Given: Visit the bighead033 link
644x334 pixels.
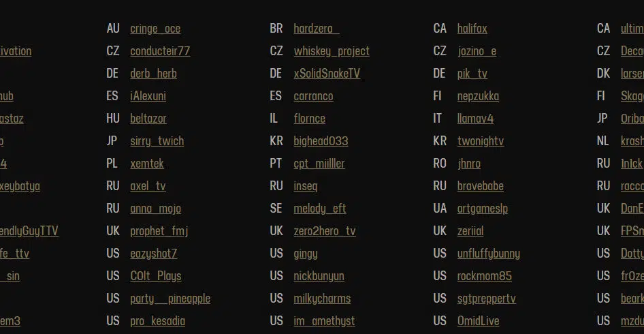Looking at the screenshot, I should [x=321, y=141].
